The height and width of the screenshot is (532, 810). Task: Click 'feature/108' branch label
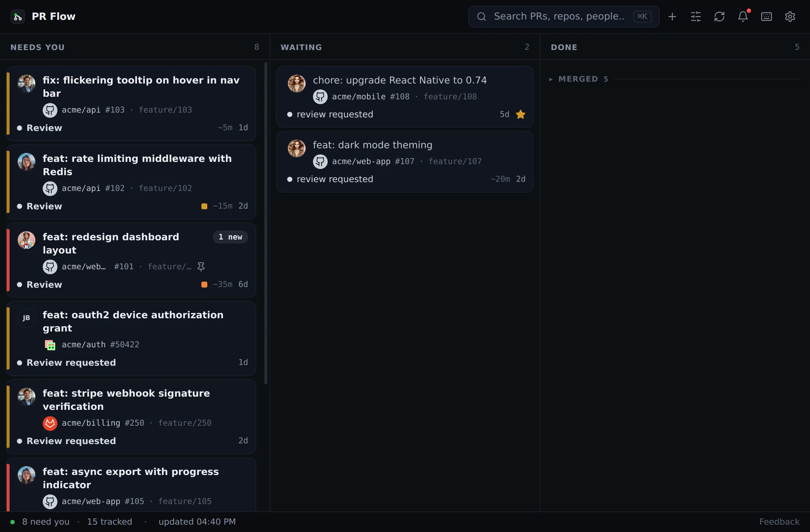coord(450,97)
